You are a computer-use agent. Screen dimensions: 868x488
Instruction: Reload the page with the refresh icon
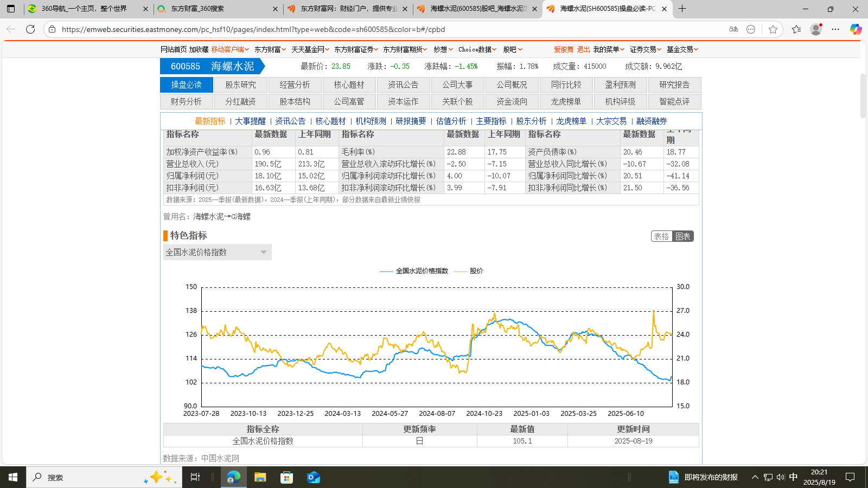30,29
